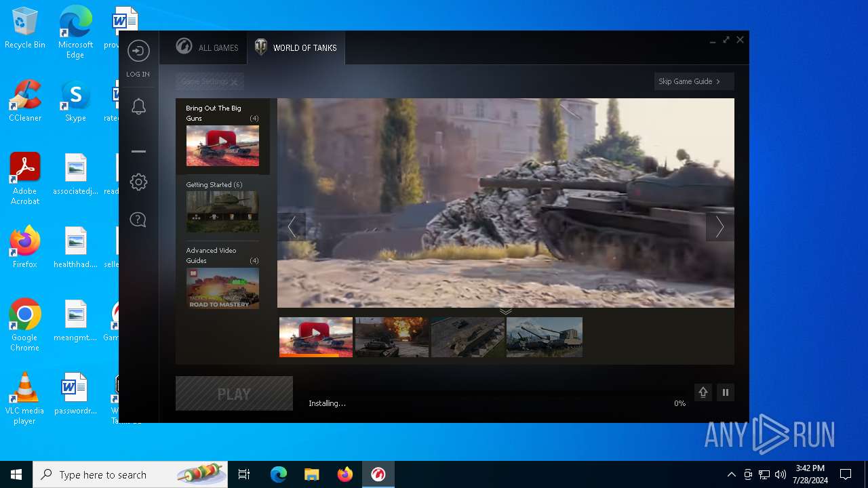Screen dimensions: 868x488
Task: Open the Action Center notifications
Action: point(846,474)
